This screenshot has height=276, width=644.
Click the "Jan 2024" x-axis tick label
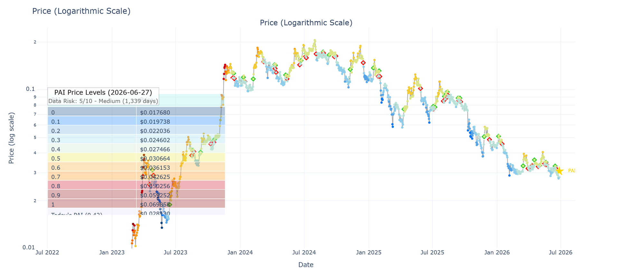pyautogui.click(x=240, y=252)
